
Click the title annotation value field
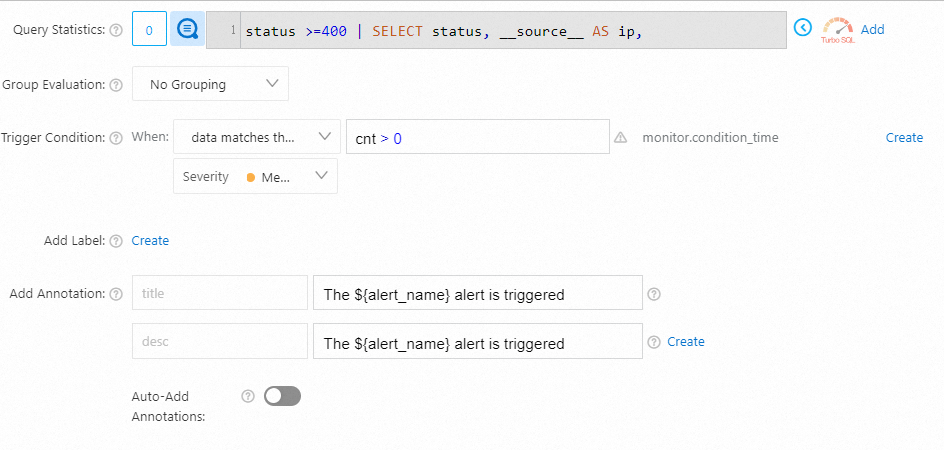pos(478,293)
